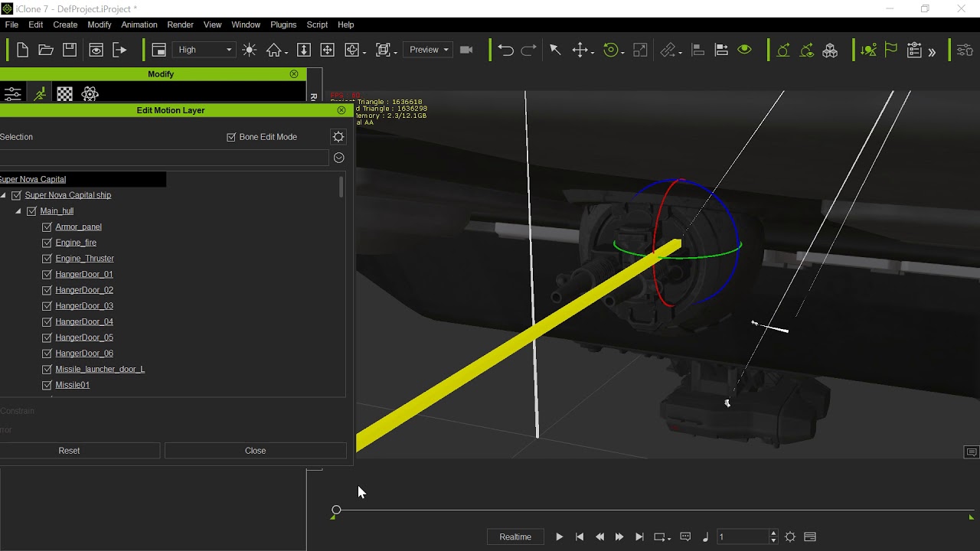Collapse Super Nova Capital ship tree node

[x=4, y=195]
